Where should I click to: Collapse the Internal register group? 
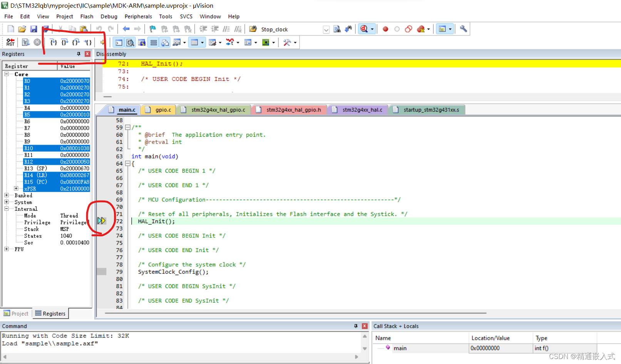coord(7,209)
